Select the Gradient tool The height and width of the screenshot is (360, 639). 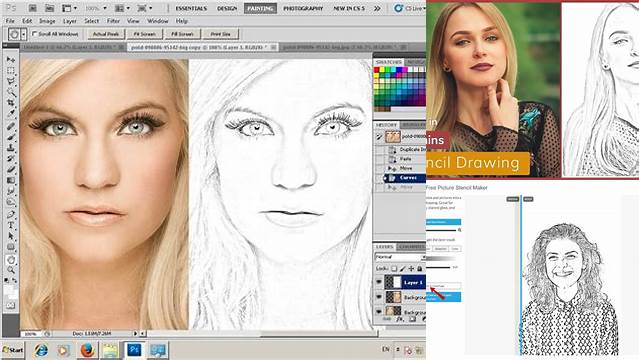pos(11,180)
